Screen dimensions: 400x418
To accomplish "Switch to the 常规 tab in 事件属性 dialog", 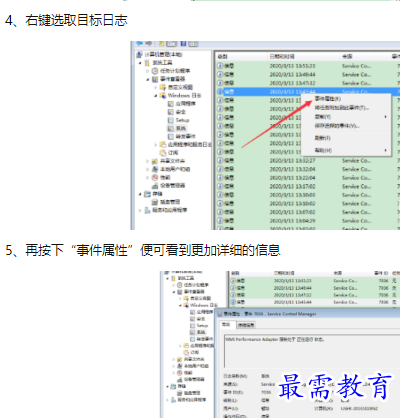I will (227, 324).
